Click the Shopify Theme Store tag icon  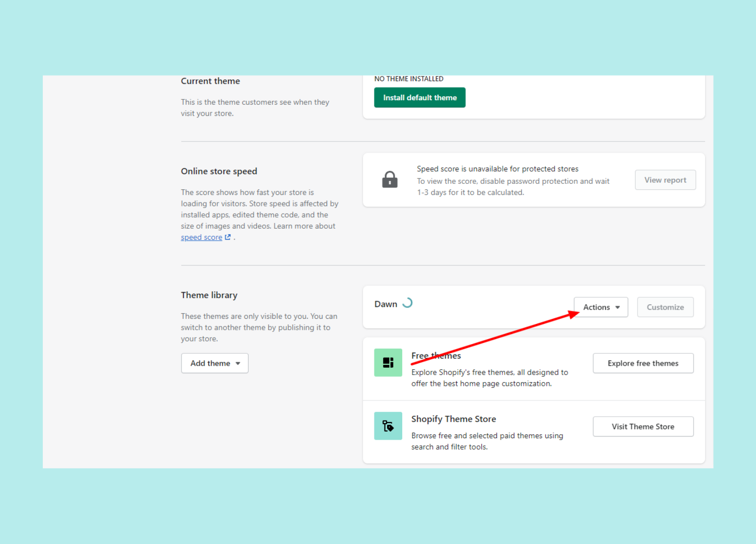point(388,426)
